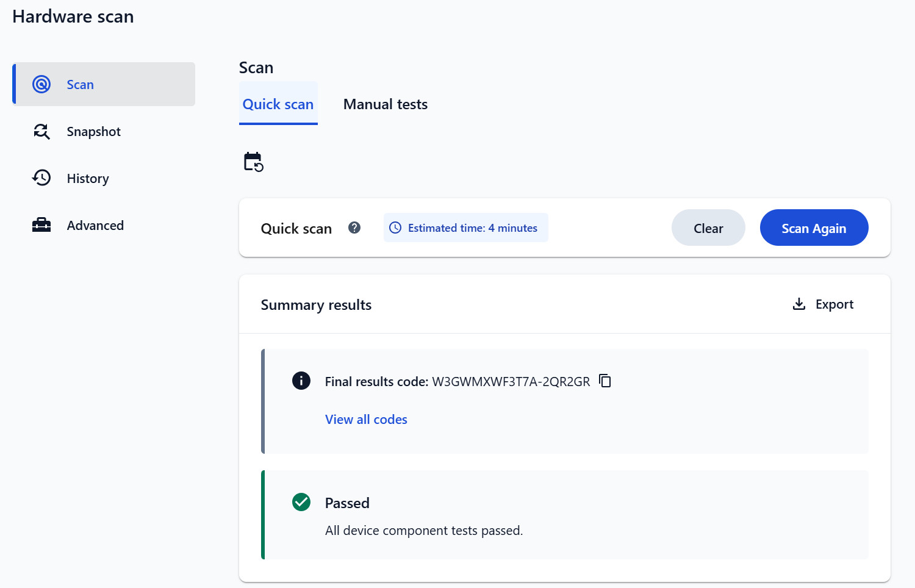Open the scheduled scan calendar icon
This screenshot has height=588, width=915.
coord(253,162)
